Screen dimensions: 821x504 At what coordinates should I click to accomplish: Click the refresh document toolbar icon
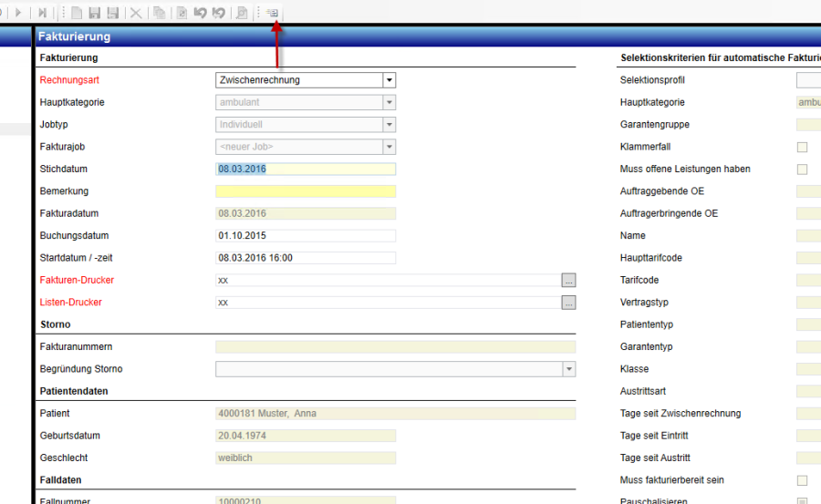point(182,12)
